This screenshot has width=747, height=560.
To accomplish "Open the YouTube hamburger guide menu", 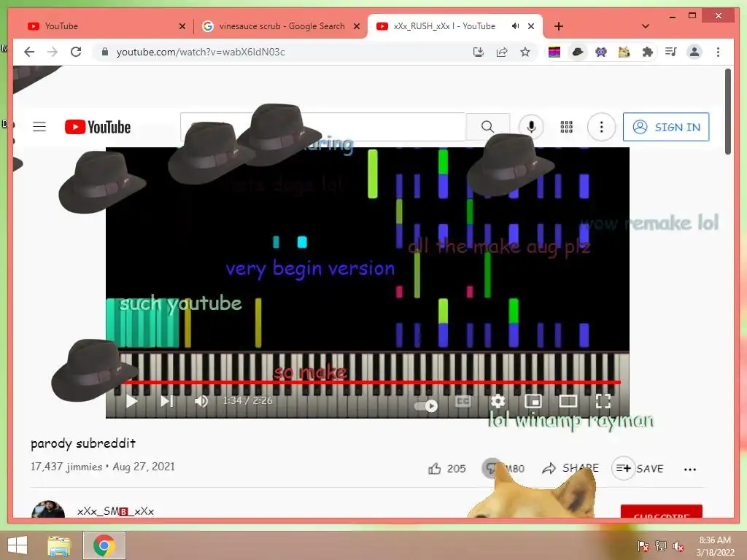I will click(39, 127).
